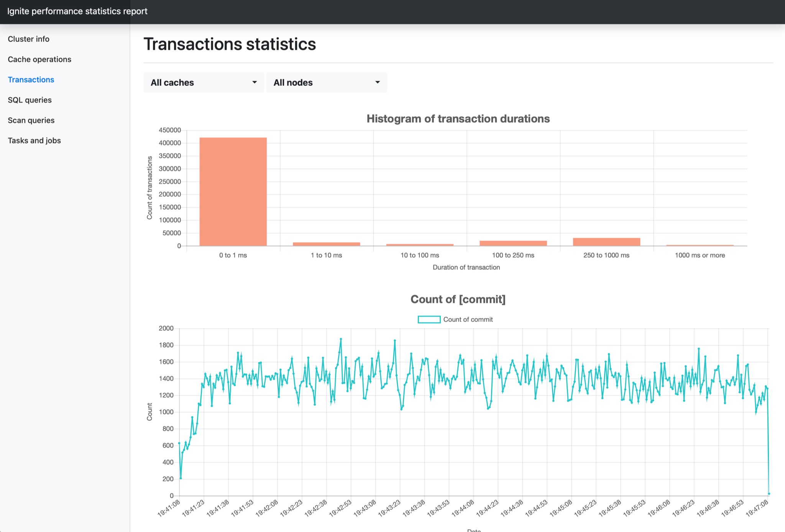Click the teal legend swatch

(x=429, y=319)
